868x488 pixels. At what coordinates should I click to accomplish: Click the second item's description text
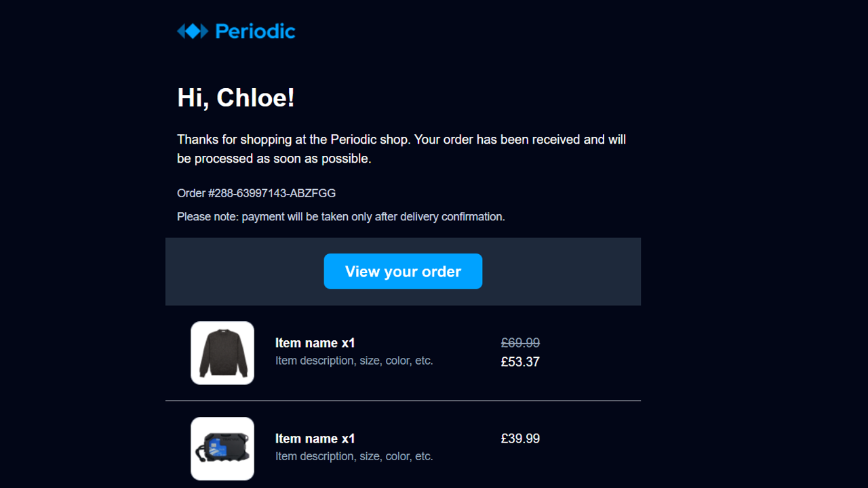[x=354, y=456]
